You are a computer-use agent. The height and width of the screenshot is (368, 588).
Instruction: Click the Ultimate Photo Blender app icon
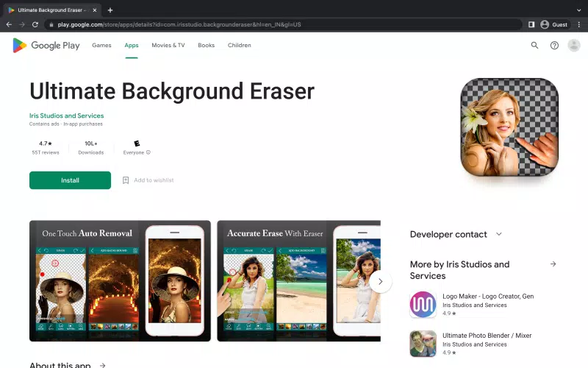coord(423,344)
